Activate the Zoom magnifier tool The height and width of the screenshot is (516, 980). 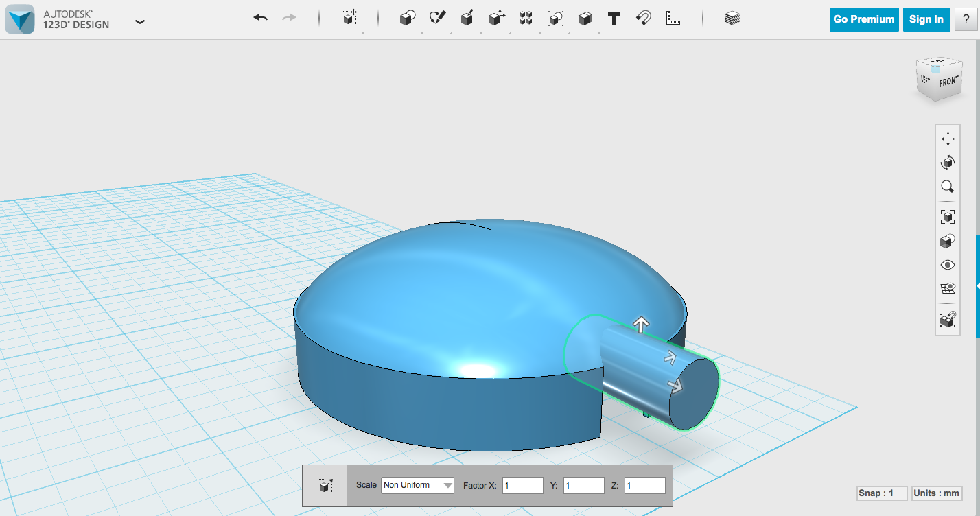point(947,187)
